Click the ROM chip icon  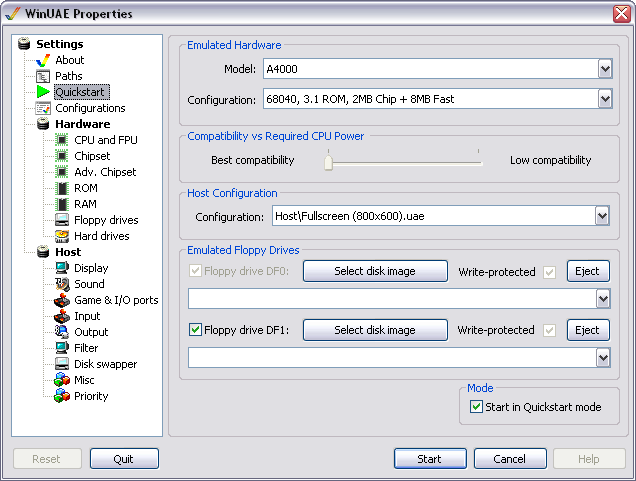point(62,188)
